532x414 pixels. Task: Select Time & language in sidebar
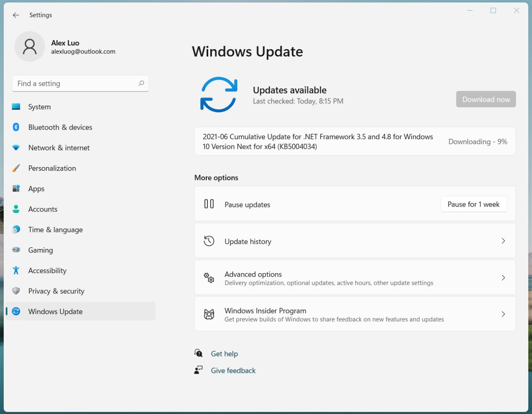pos(55,230)
